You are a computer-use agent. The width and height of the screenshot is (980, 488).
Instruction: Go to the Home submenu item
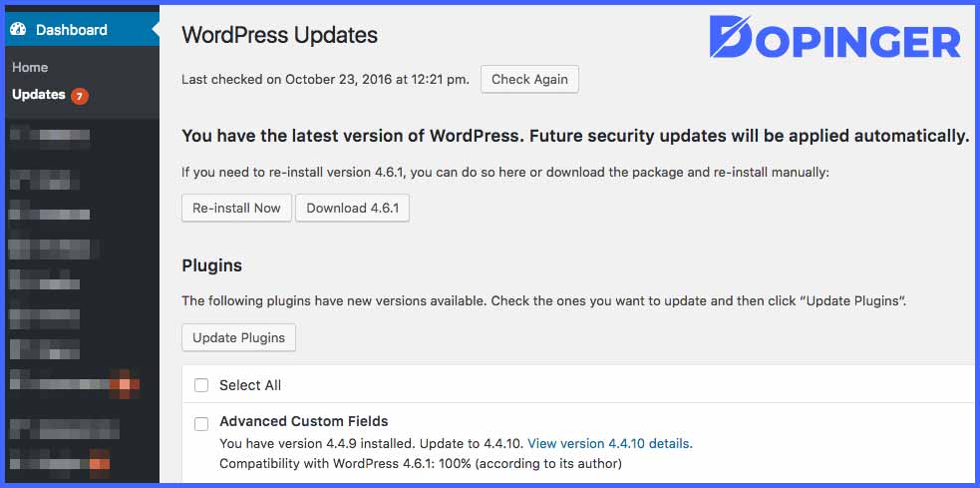click(x=30, y=67)
